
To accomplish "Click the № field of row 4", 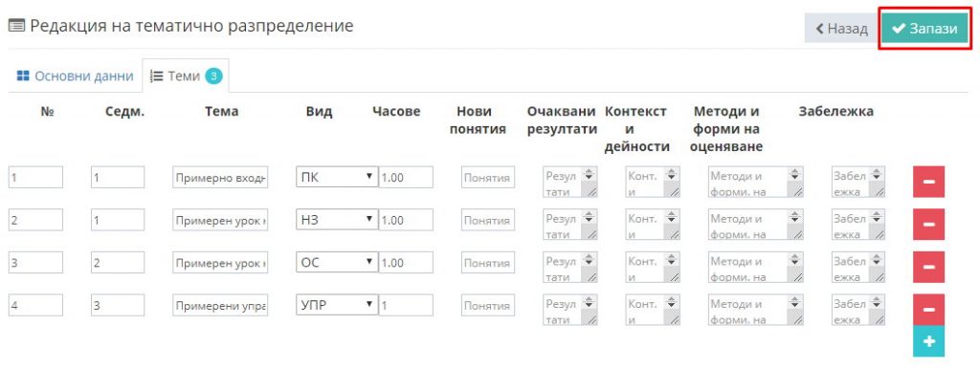I will point(35,305).
